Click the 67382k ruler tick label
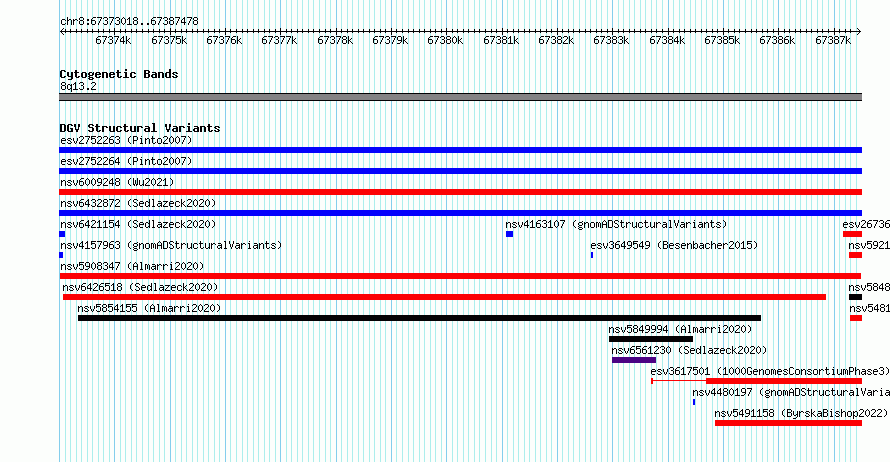Viewport: 890px width, 462px height. pyautogui.click(x=556, y=40)
